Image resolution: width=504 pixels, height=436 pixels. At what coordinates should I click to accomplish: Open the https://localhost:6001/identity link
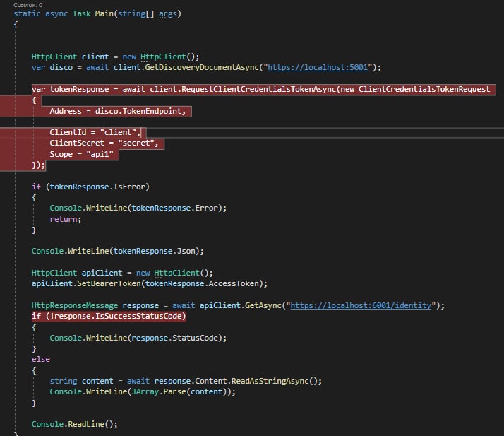361,305
